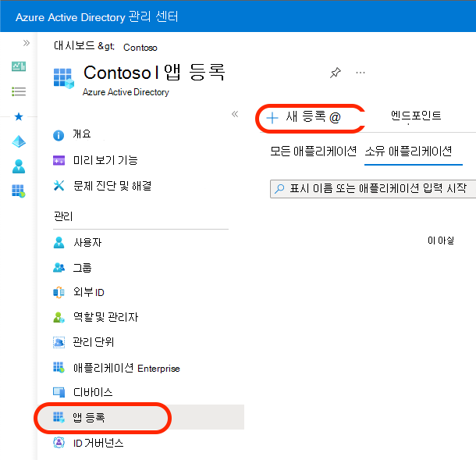
Task: Click the favorites star icon
Action: point(19,116)
